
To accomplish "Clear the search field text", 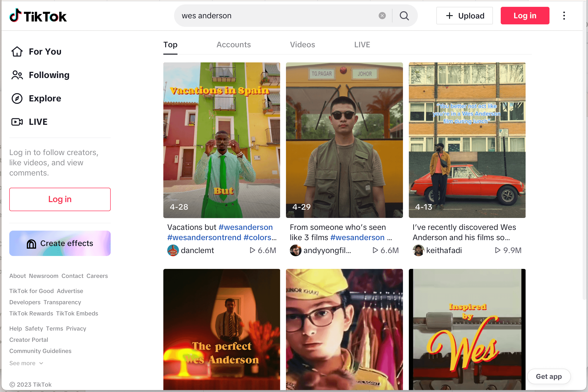I will [x=382, y=16].
